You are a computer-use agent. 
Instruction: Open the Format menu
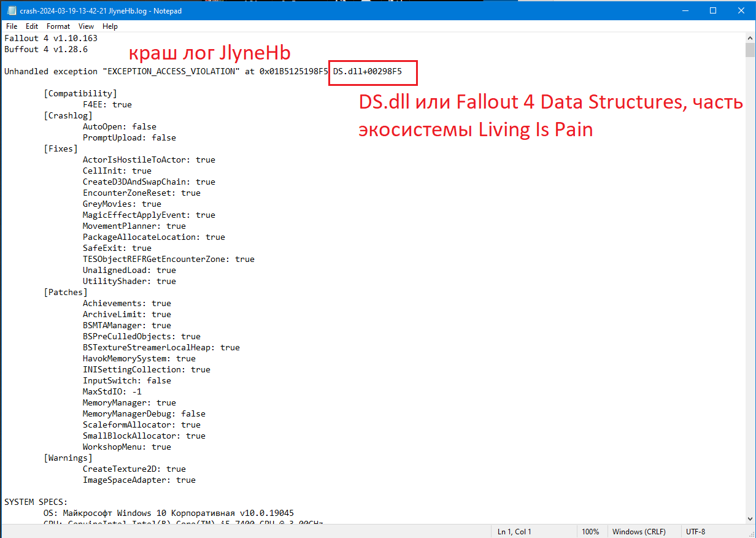pos(58,26)
